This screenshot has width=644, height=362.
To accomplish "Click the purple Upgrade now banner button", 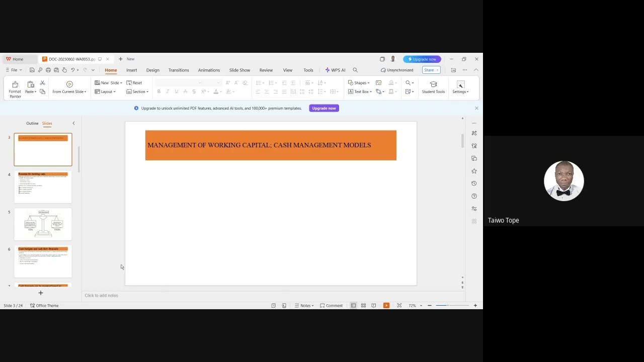I will 324,108.
